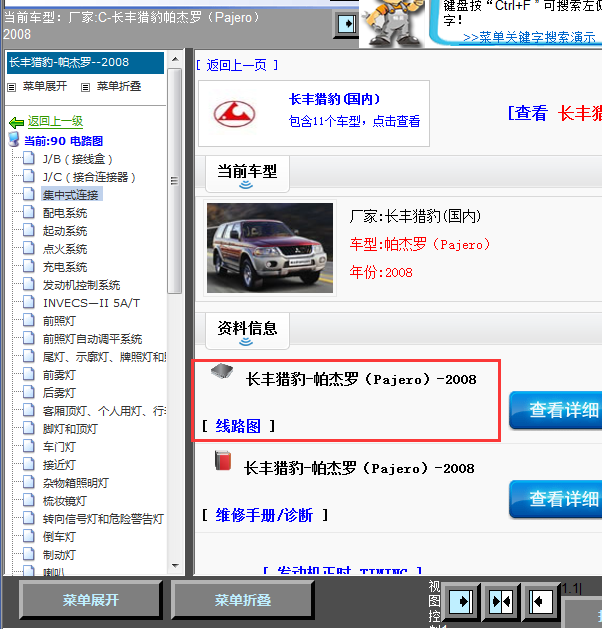This screenshot has height=629, width=602.
Task: Click the document icon next to 前照灯
Action: coord(28,320)
